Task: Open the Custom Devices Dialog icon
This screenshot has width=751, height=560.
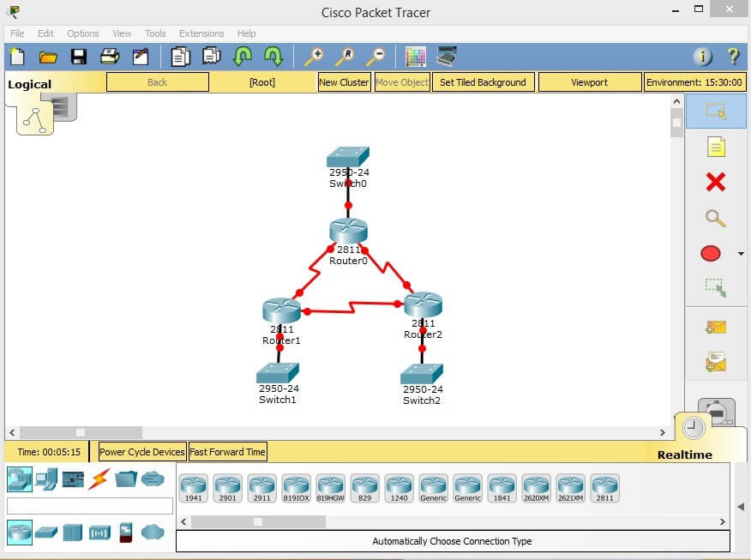Action: 447,56
